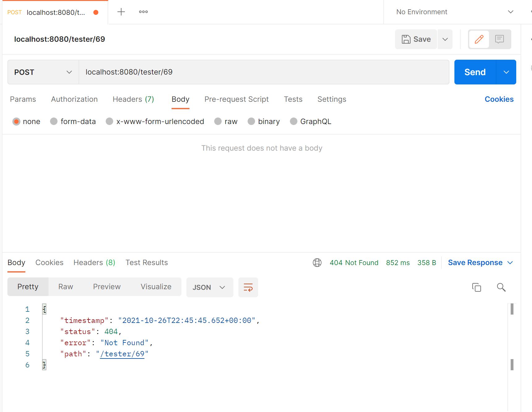Send the POST request
532x412 pixels.
tap(475, 72)
